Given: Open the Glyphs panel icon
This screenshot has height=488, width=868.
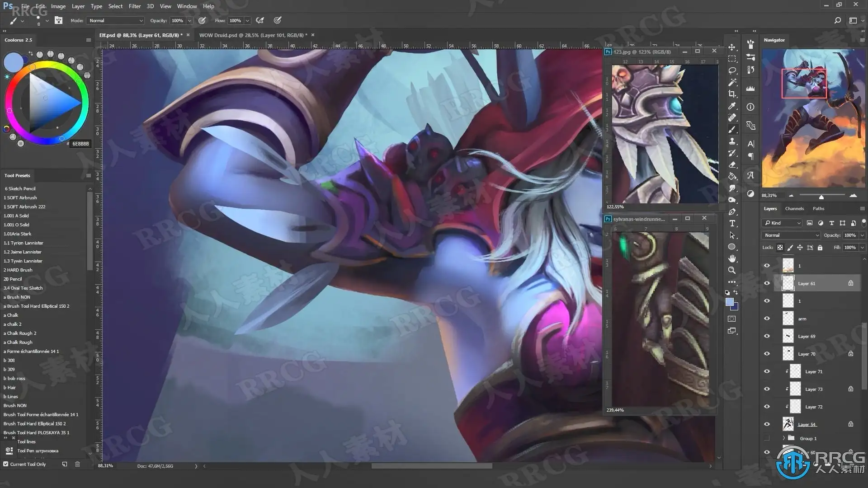Looking at the screenshot, I should point(750,175).
